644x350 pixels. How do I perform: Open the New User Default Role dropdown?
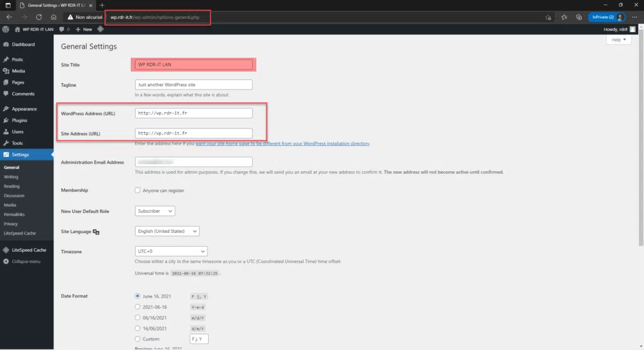[x=155, y=211]
